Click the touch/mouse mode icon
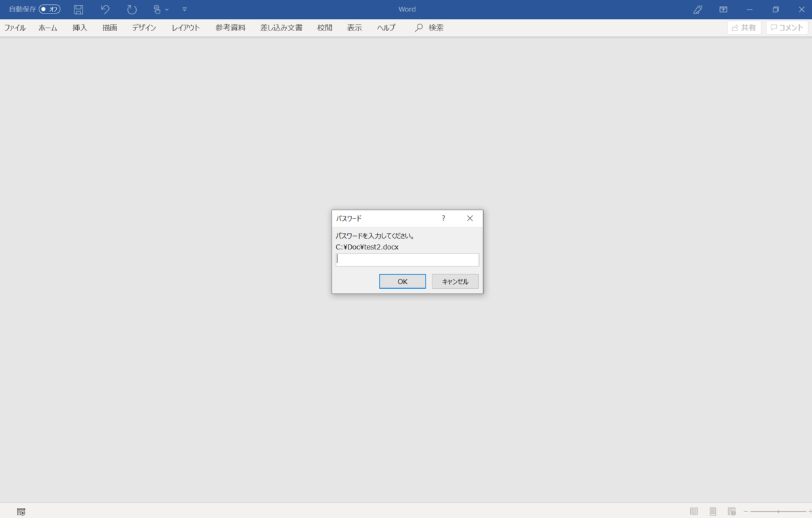Image resolution: width=812 pixels, height=518 pixels. tap(157, 9)
